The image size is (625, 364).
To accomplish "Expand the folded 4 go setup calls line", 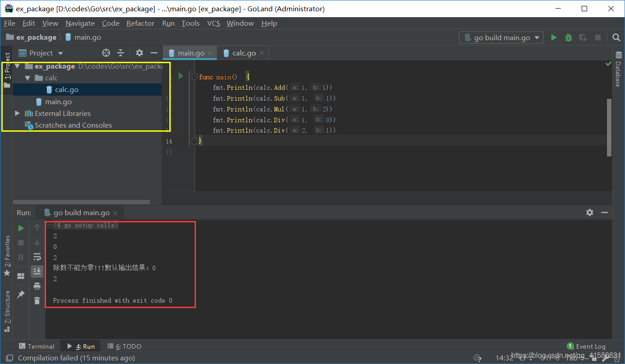I will coord(50,225).
